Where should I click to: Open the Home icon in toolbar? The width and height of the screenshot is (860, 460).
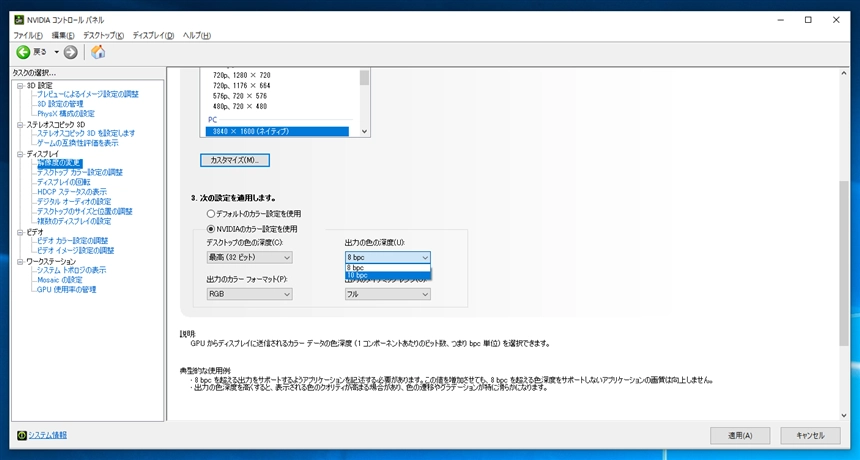tap(98, 52)
